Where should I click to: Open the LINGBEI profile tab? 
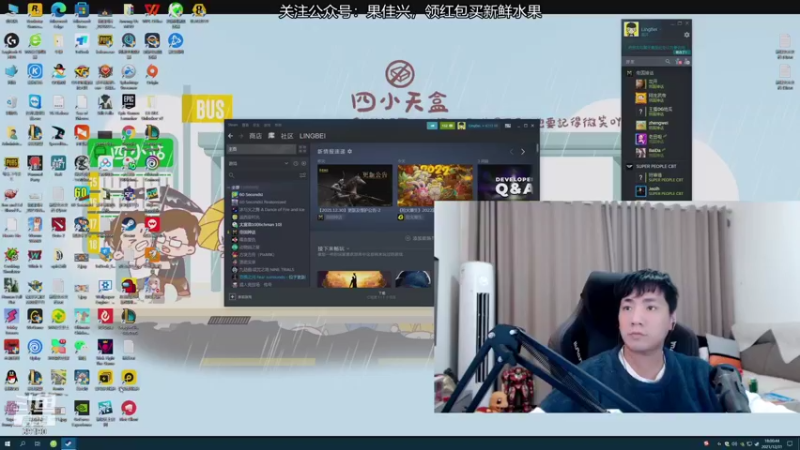click(x=312, y=136)
